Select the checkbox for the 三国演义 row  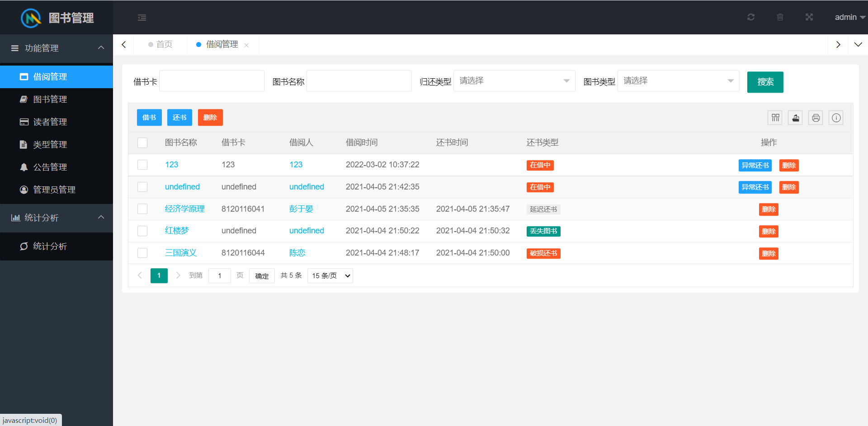pyautogui.click(x=142, y=253)
